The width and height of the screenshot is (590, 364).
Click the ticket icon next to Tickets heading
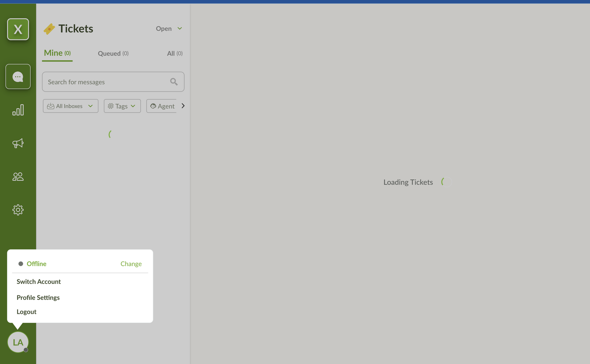click(x=50, y=28)
